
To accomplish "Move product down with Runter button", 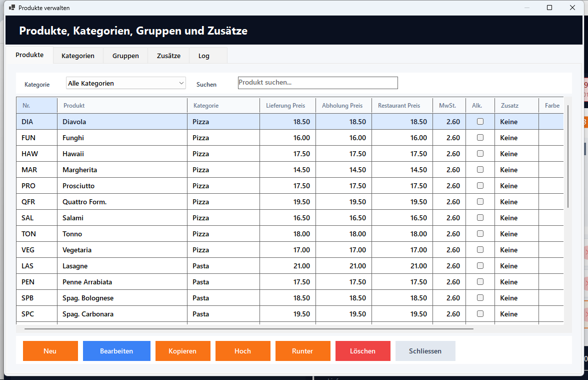I will click(303, 351).
